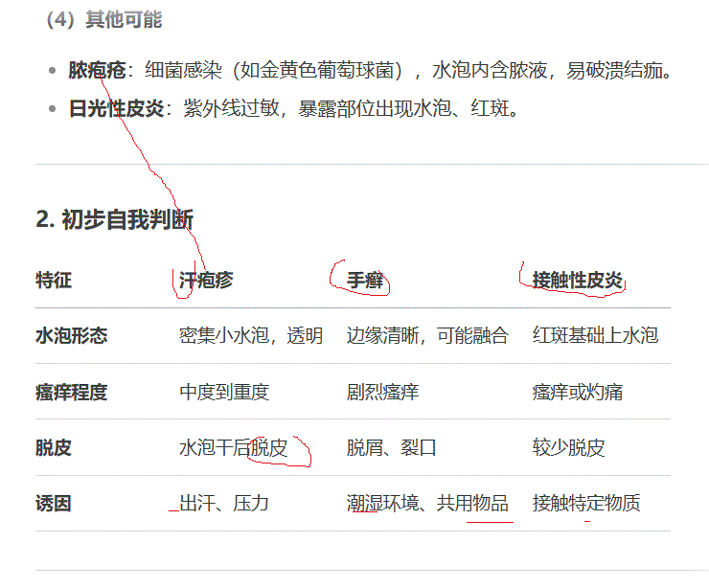This screenshot has height=588, width=709.
Task: Select the 接触性皮炎 column header
Action: click(578, 280)
